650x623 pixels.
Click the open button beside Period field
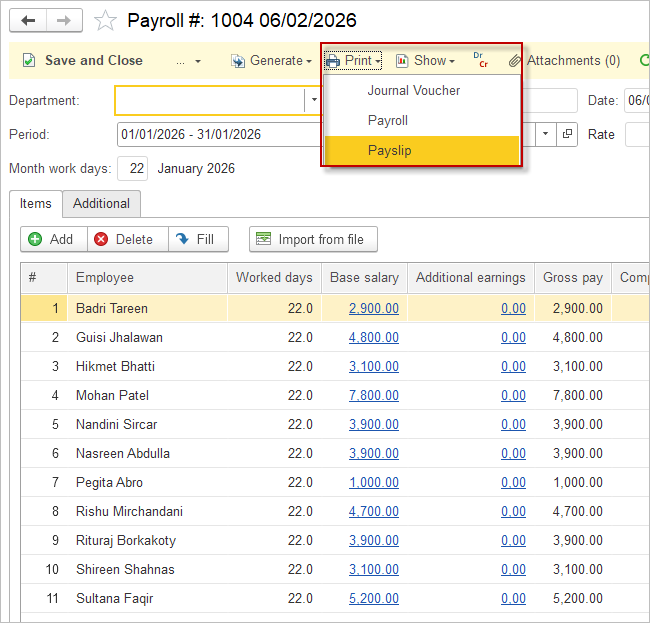point(567,134)
